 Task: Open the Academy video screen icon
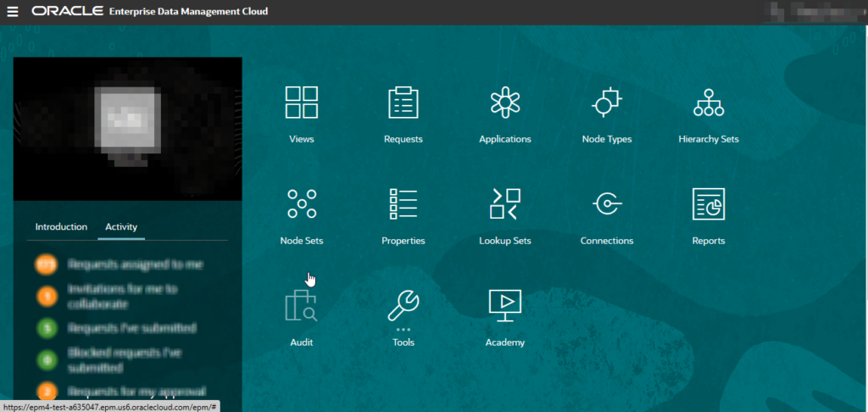pos(505,306)
